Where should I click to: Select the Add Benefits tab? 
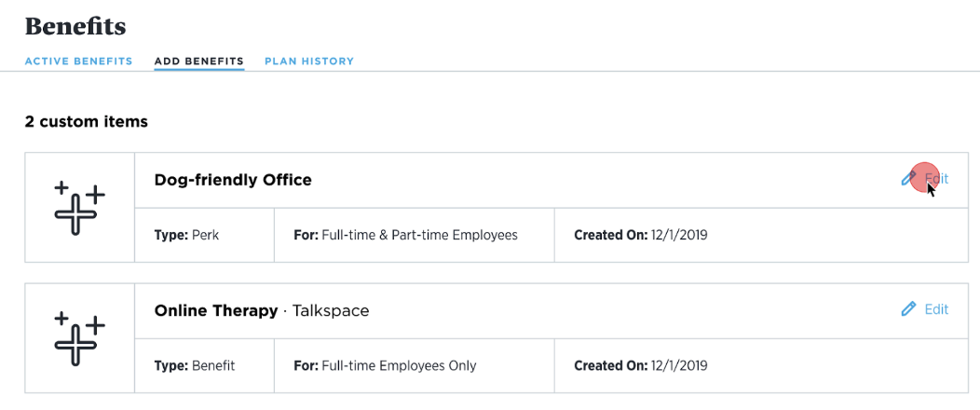(198, 61)
